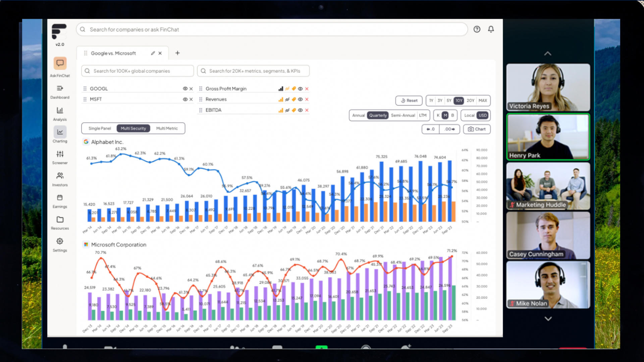644x362 pixels.
Task: Rename tab with the pencil edit icon
Action: pyautogui.click(x=153, y=53)
